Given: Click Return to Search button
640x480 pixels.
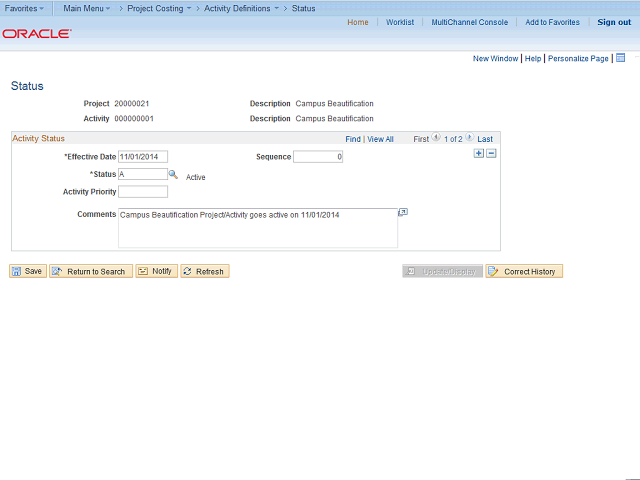Looking at the screenshot, I should pos(91,271).
